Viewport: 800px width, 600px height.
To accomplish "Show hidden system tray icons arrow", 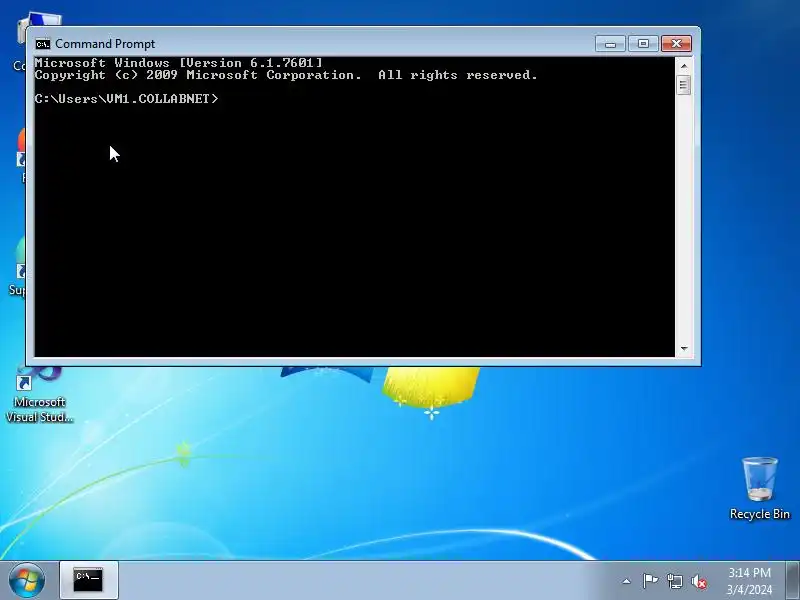I will 627,581.
